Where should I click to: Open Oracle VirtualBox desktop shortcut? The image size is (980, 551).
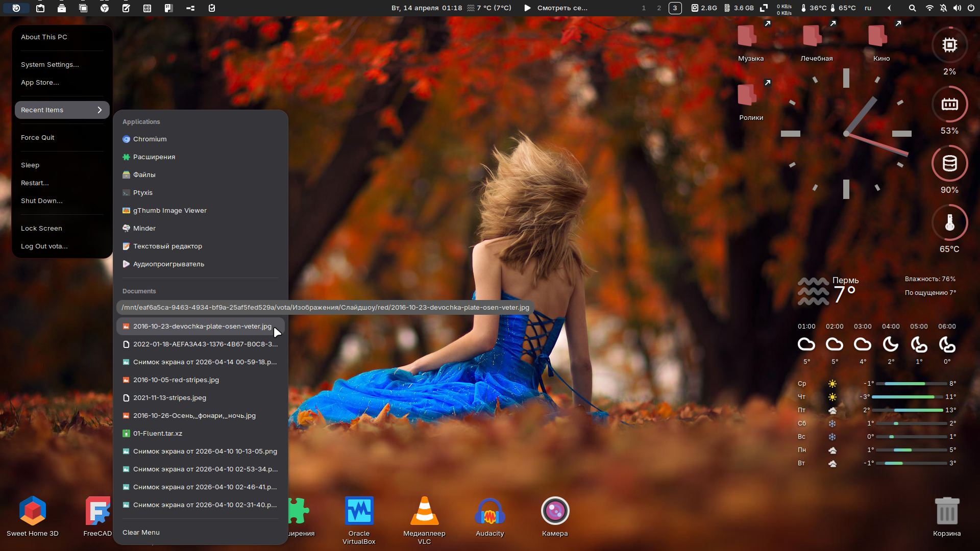[359, 511]
